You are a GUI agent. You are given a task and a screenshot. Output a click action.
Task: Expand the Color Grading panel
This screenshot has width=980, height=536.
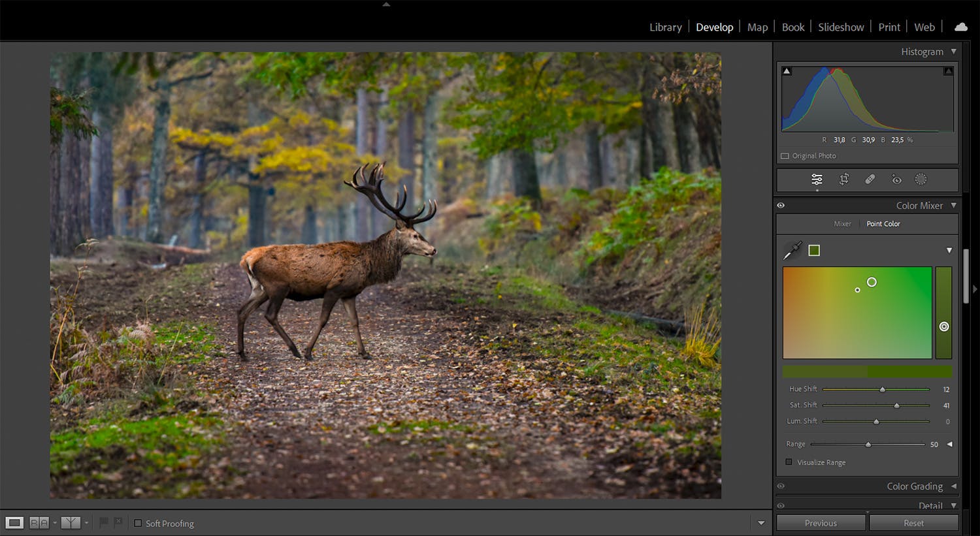point(953,486)
